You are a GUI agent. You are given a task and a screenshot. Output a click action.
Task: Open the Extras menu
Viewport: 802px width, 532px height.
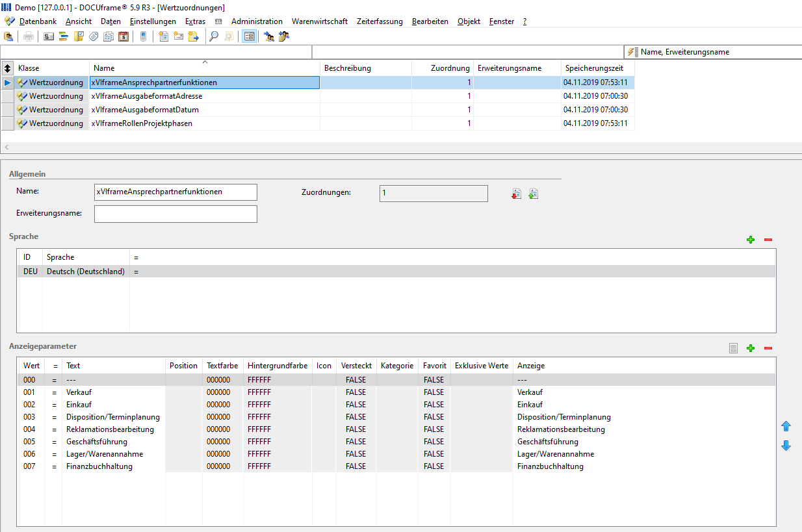195,21
